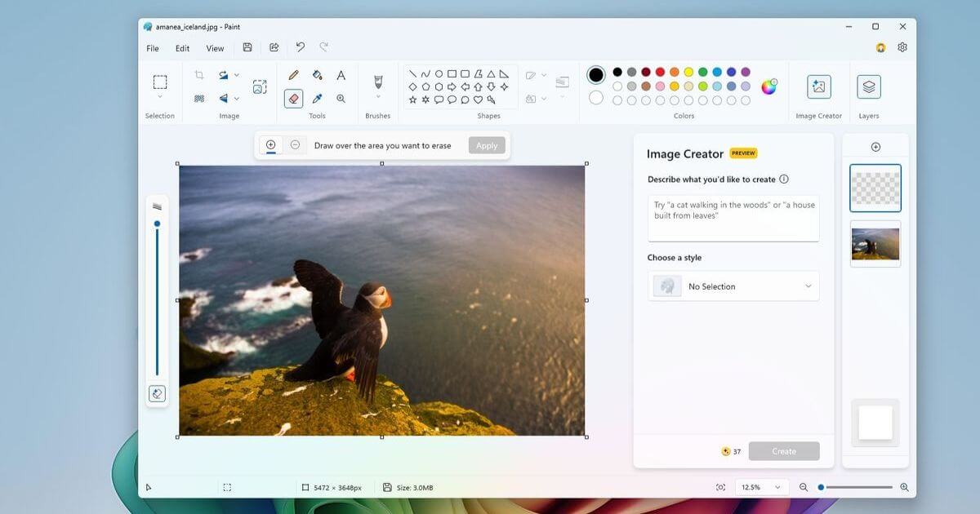Select the transparent top layer thumbnail
Image resolution: width=980 pixels, height=514 pixels.
click(875, 188)
